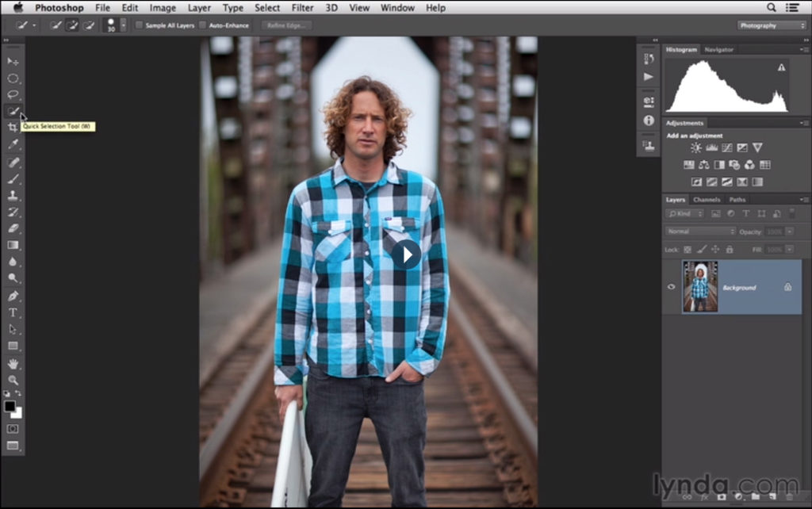The image size is (812, 509).
Task: Toggle Lock Transparent Pixels
Action: tap(688, 250)
